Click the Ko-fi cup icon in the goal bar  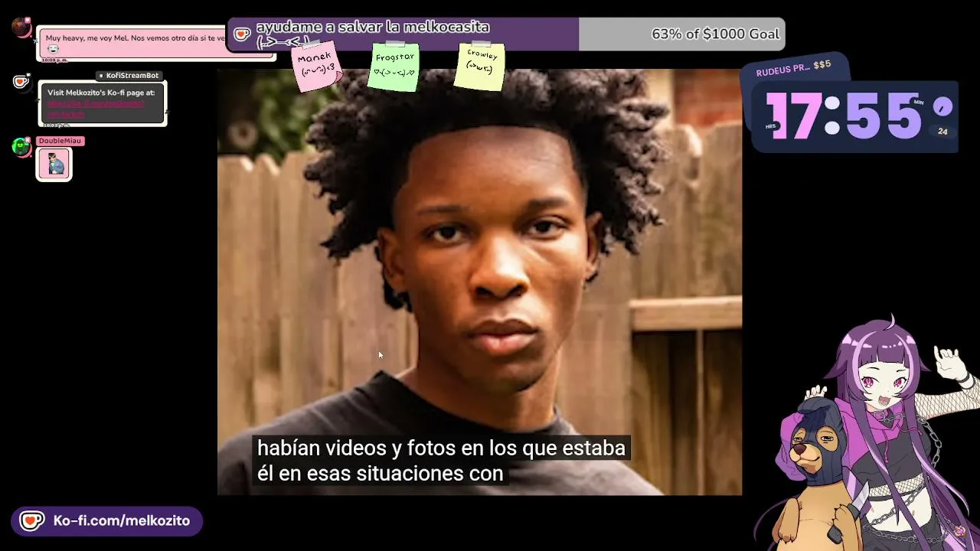point(242,34)
